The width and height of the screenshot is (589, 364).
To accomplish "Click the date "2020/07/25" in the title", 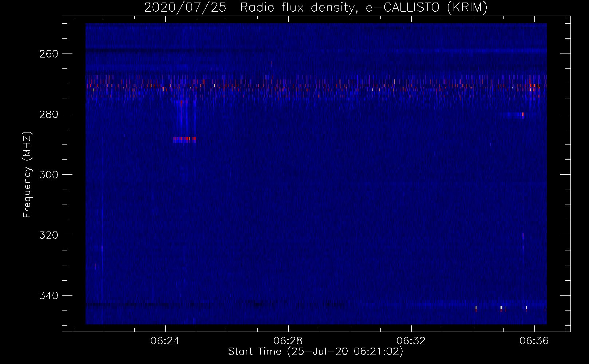I will pyautogui.click(x=186, y=8).
